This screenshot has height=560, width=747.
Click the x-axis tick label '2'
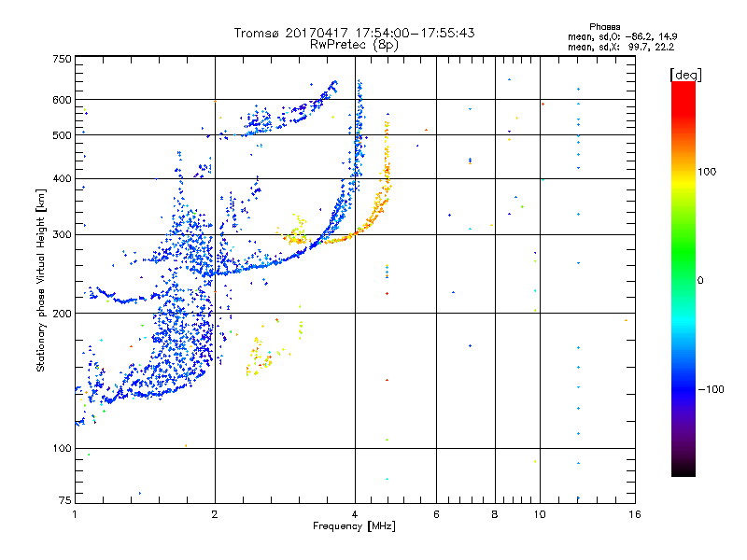[215, 514]
